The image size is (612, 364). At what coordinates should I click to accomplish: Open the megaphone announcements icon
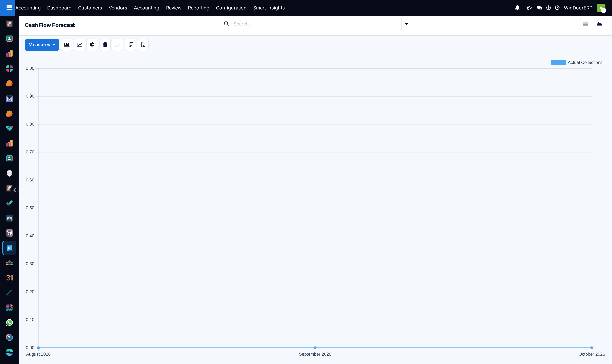tap(529, 8)
